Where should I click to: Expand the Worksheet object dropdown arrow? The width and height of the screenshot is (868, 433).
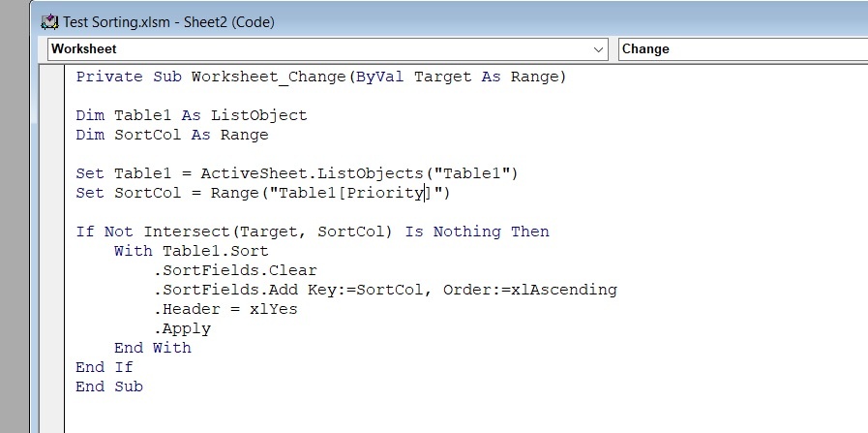coord(598,49)
